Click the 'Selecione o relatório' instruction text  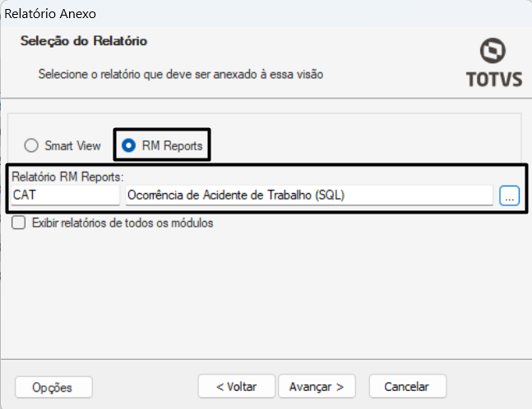coord(181,74)
